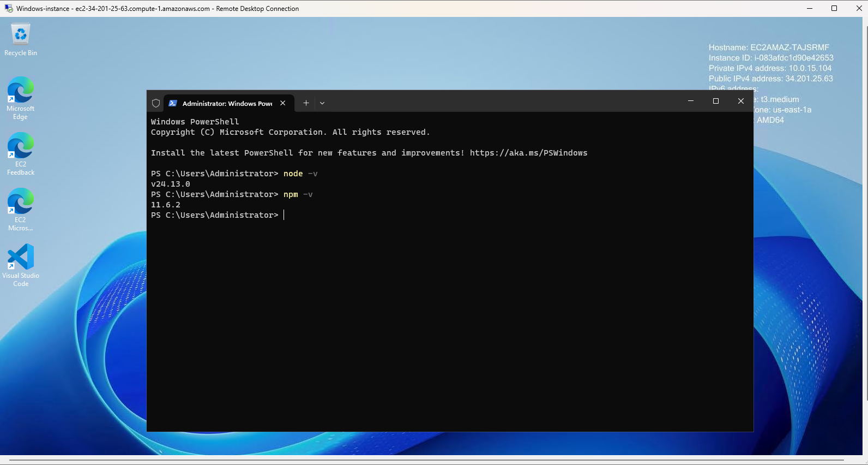Click the Private IPv4 address 10.0.15.104 text

click(x=770, y=68)
